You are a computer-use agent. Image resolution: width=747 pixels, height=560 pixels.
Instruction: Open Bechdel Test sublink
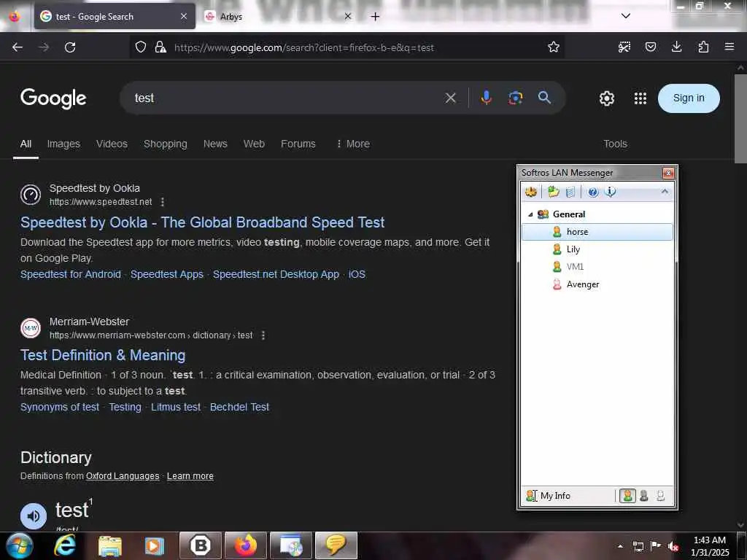239,407
